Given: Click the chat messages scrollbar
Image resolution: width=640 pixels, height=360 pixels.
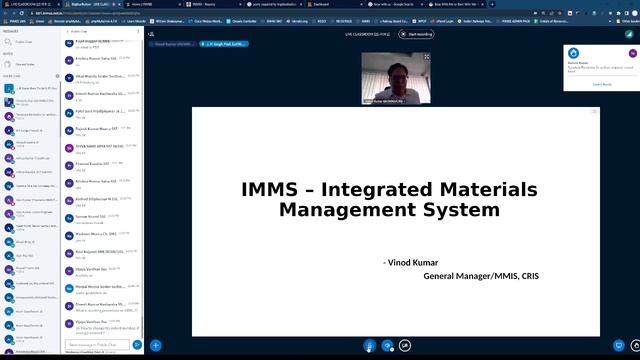Looking at the screenshot, I should tap(142, 327).
